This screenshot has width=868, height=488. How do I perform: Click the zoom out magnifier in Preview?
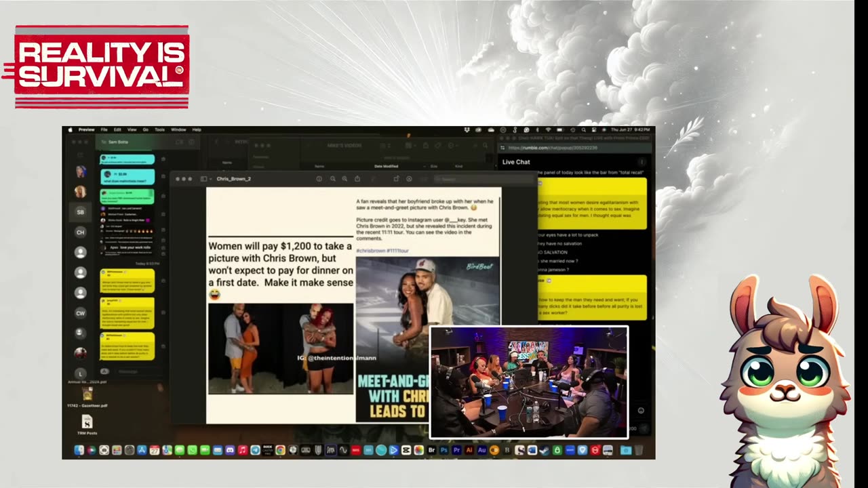[333, 179]
